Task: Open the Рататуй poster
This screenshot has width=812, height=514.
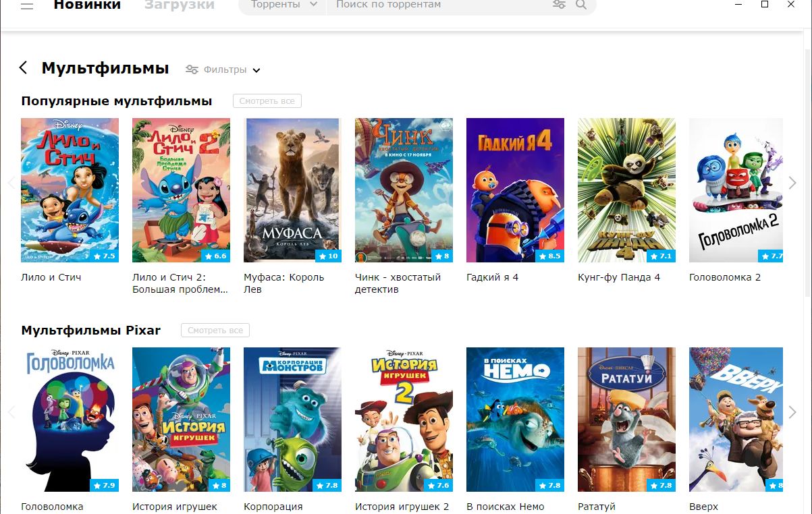Action: (x=626, y=420)
